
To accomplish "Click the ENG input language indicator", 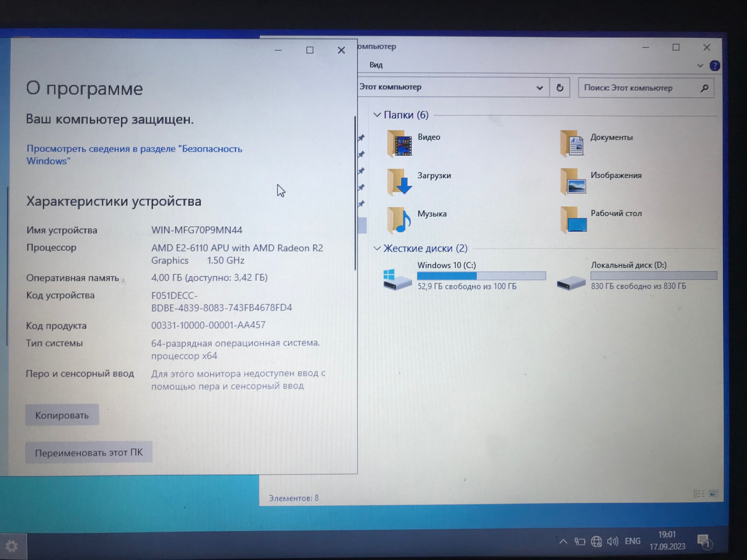I will tap(632, 541).
